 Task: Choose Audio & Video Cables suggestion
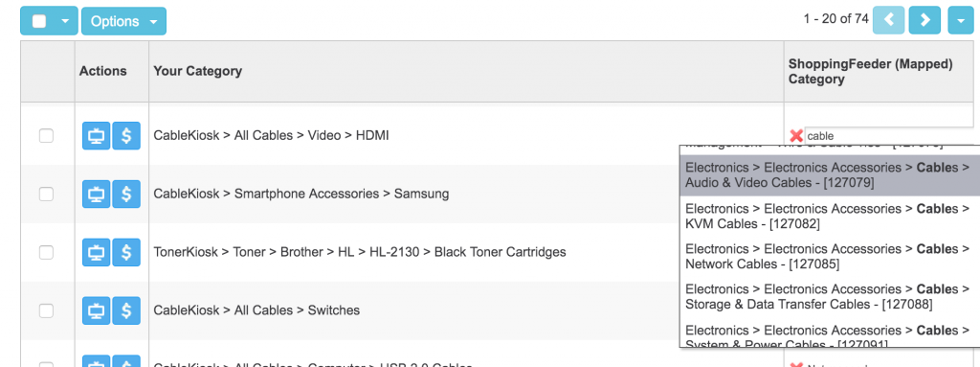829,175
